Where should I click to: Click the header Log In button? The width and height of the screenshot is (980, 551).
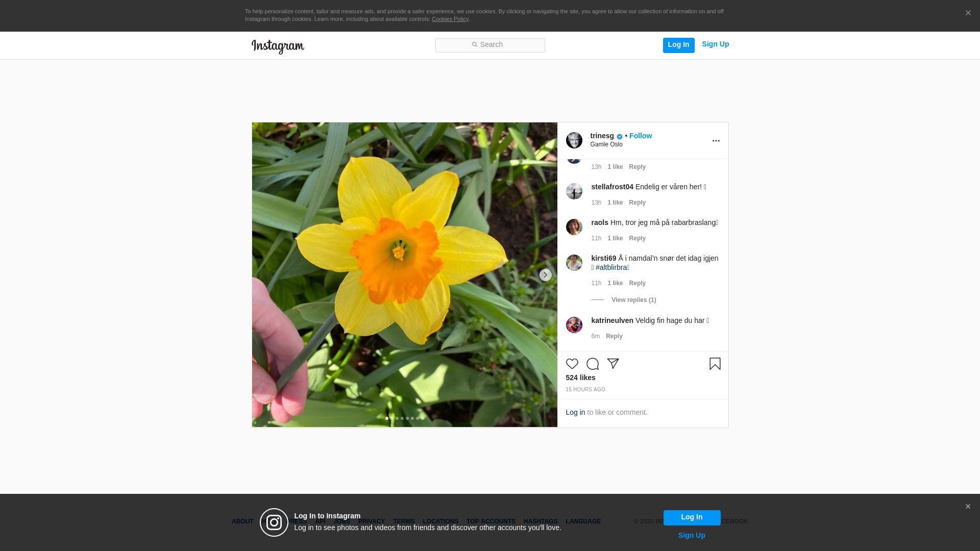click(x=678, y=45)
